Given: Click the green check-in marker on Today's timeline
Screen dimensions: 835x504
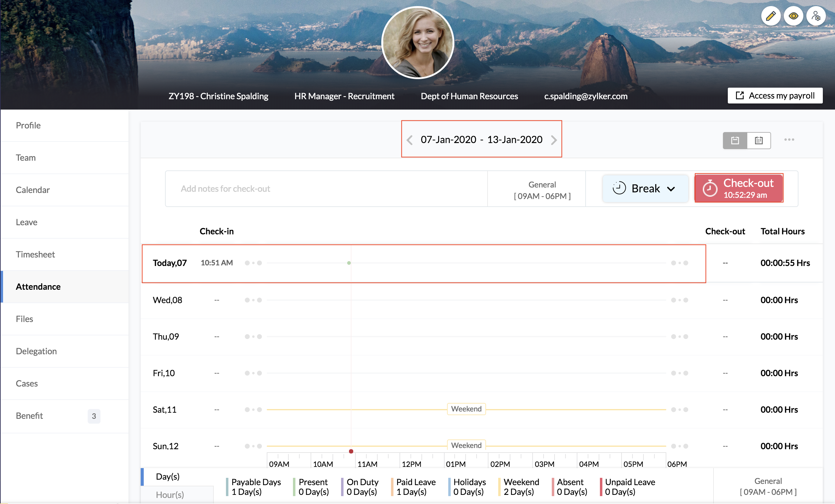Looking at the screenshot, I should [349, 263].
